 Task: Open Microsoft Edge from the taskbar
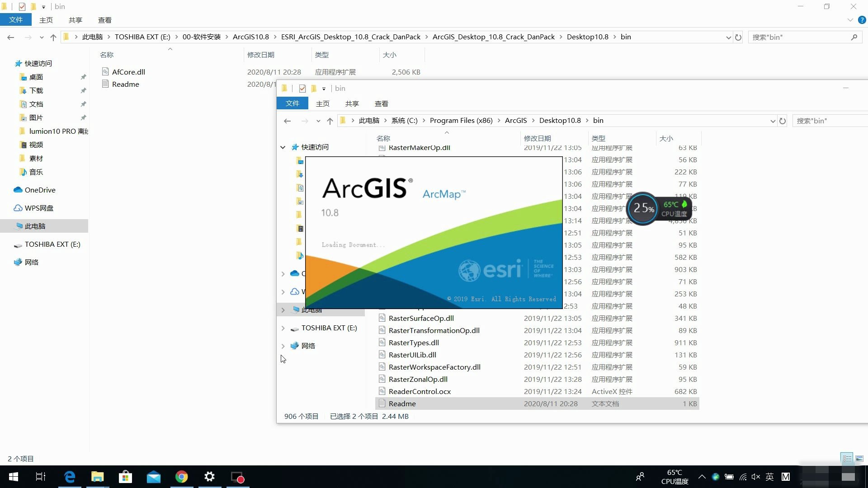tap(70, 477)
